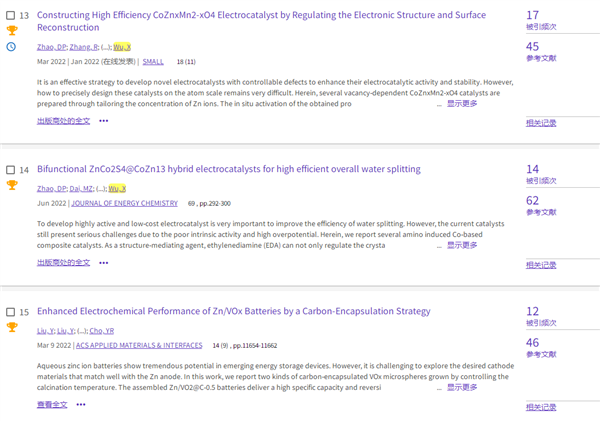Viewport: 600px width, 421px height.
Task: Tick the checkbox for record 14
Action: [10, 169]
